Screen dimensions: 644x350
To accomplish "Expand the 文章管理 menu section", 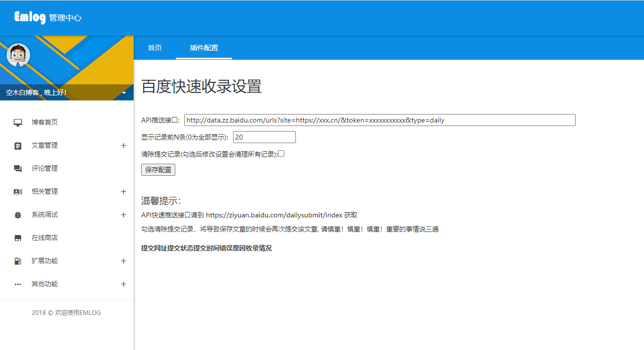I will pyautogui.click(x=123, y=145).
